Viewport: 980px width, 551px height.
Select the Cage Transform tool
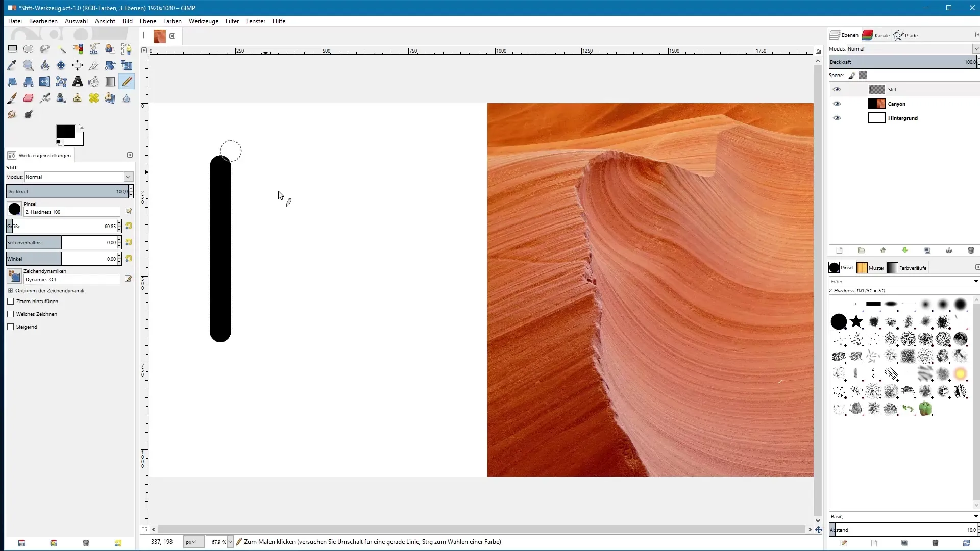[x=61, y=82]
